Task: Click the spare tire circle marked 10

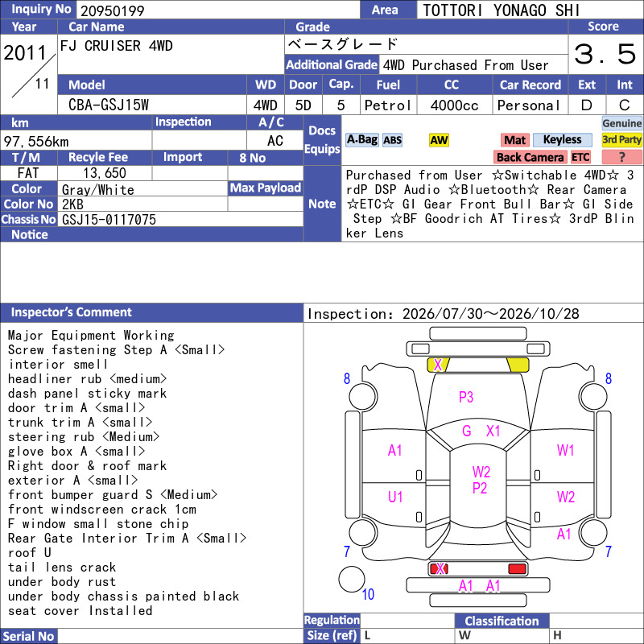Action: (x=352, y=579)
